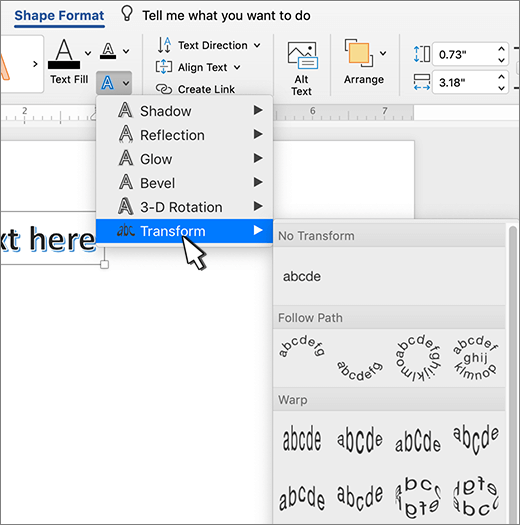
Task: Click the Text Outline icon
Action: pyautogui.click(x=108, y=51)
